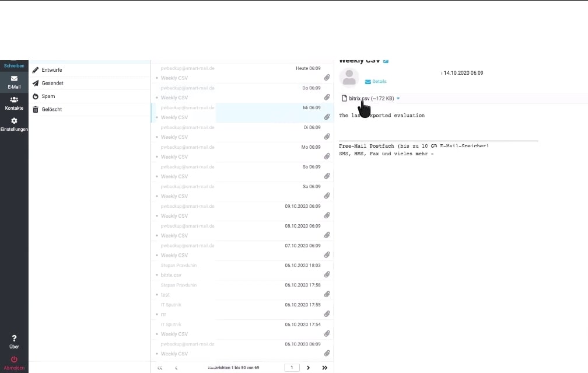
Task: Click the Gesendet paper plane icon
Action: point(36,83)
